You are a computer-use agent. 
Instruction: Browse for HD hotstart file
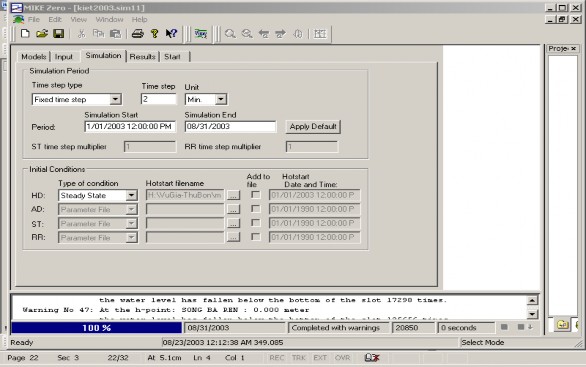click(233, 195)
